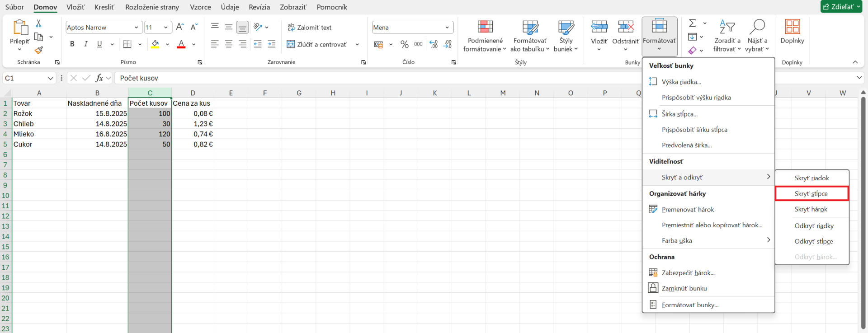Click the borders icon

pos(127,44)
